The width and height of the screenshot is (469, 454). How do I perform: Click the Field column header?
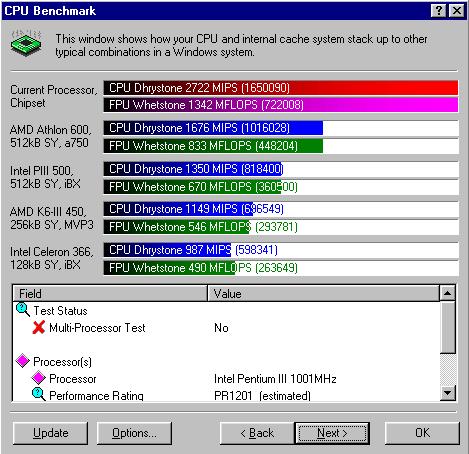(x=110, y=293)
